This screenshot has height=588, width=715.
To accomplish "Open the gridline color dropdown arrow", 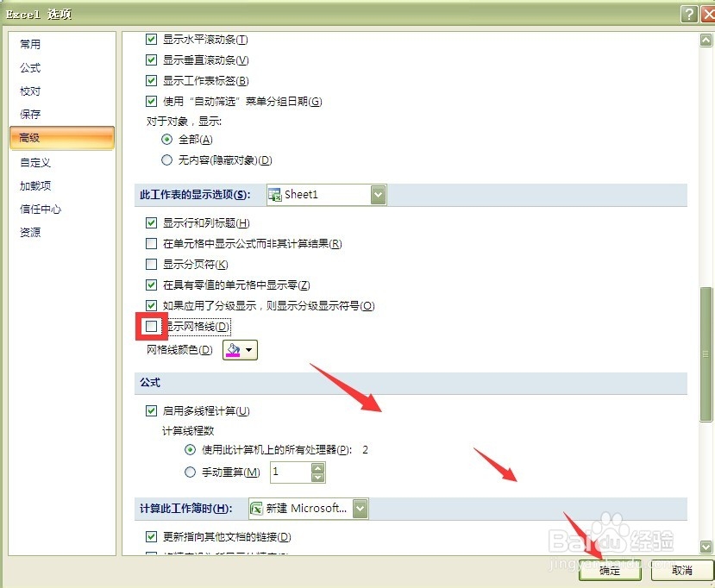I will pyautogui.click(x=249, y=350).
